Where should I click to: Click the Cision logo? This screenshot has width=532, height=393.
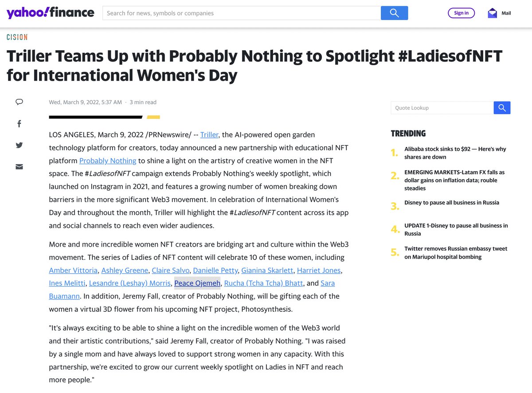(17, 37)
